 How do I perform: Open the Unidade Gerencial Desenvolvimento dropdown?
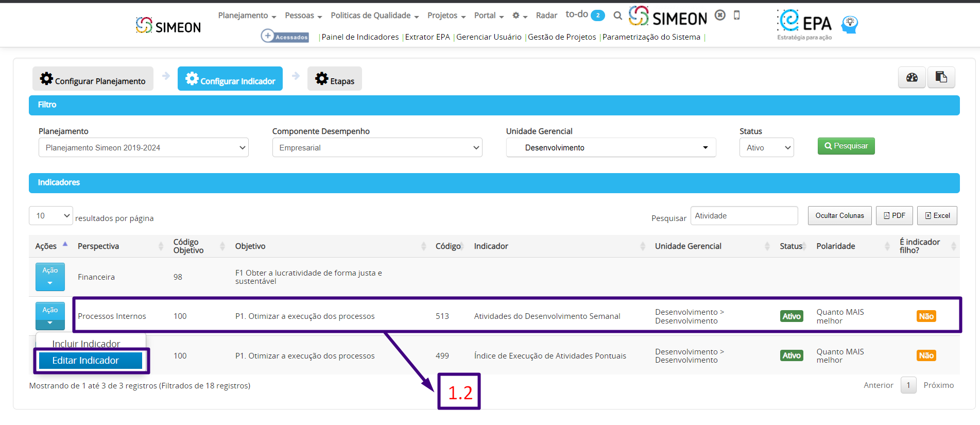coord(611,147)
